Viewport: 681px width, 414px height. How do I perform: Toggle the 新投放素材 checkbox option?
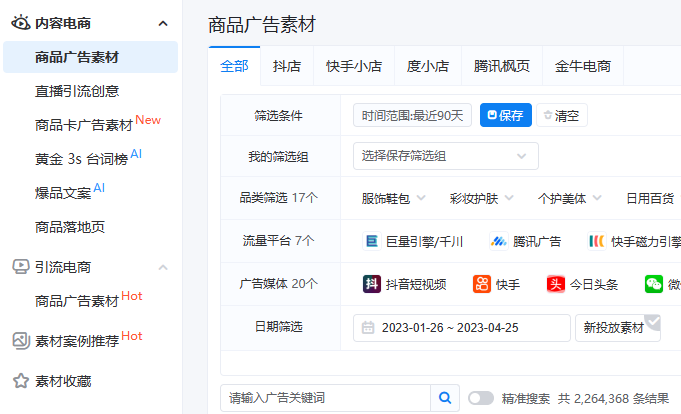click(618, 328)
